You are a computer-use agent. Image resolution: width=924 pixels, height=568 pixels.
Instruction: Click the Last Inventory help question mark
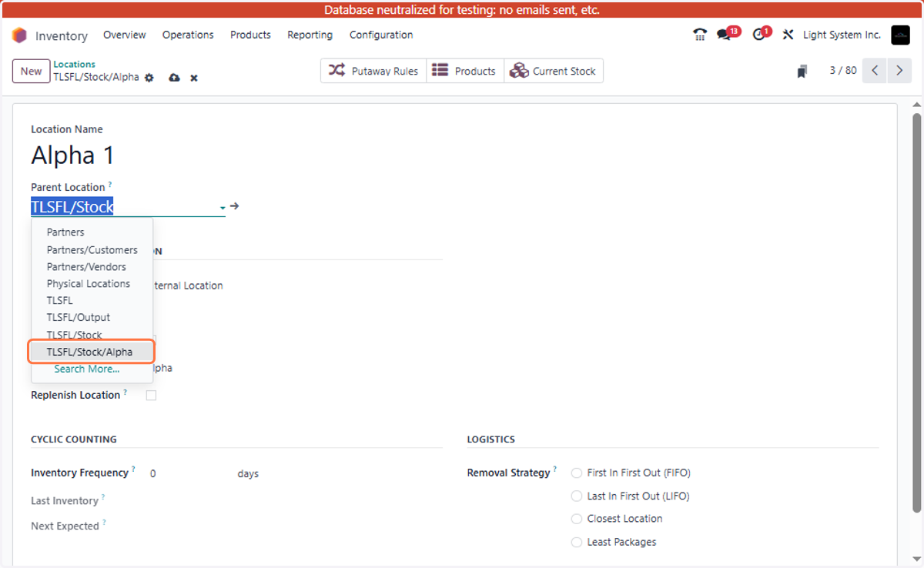pos(103,498)
